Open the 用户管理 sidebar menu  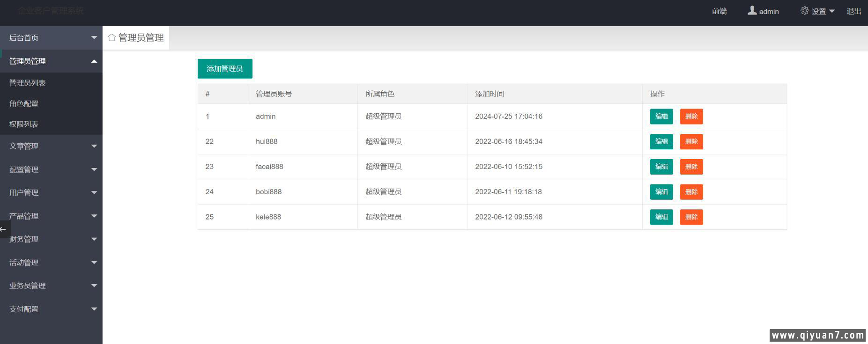point(51,192)
